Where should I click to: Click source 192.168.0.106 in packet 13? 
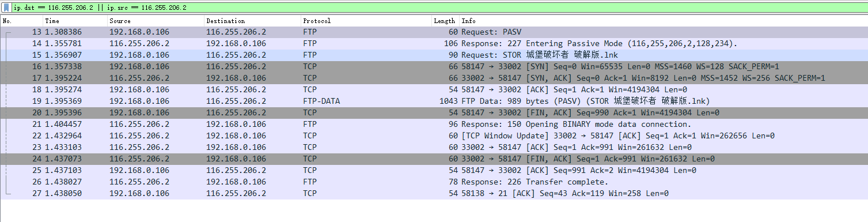pyautogui.click(x=139, y=32)
